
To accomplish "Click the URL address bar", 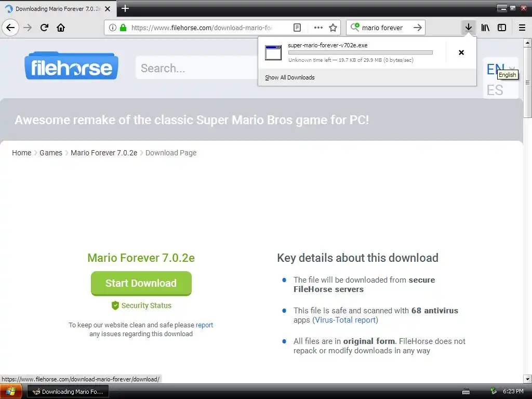I will [x=202, y=28].
